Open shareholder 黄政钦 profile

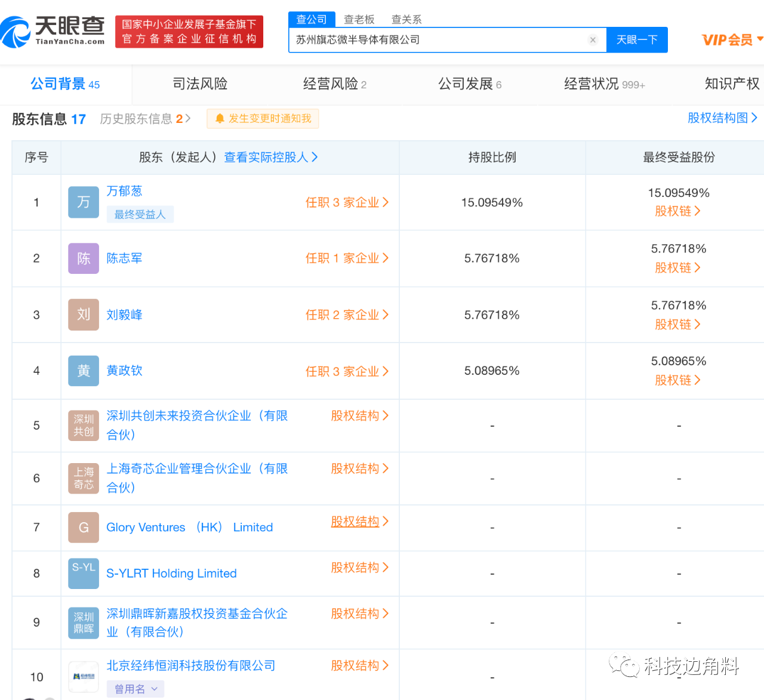tap(124, 371)
